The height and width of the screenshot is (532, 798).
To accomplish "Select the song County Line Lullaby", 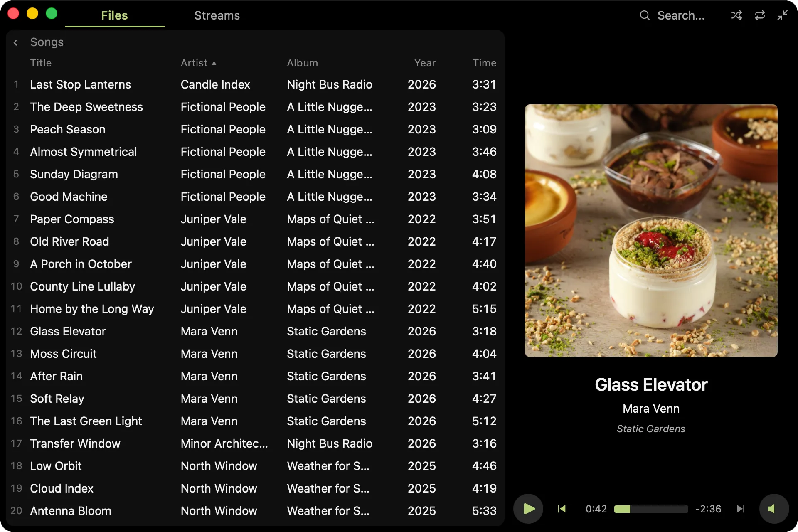I will [x=255, y=287].
